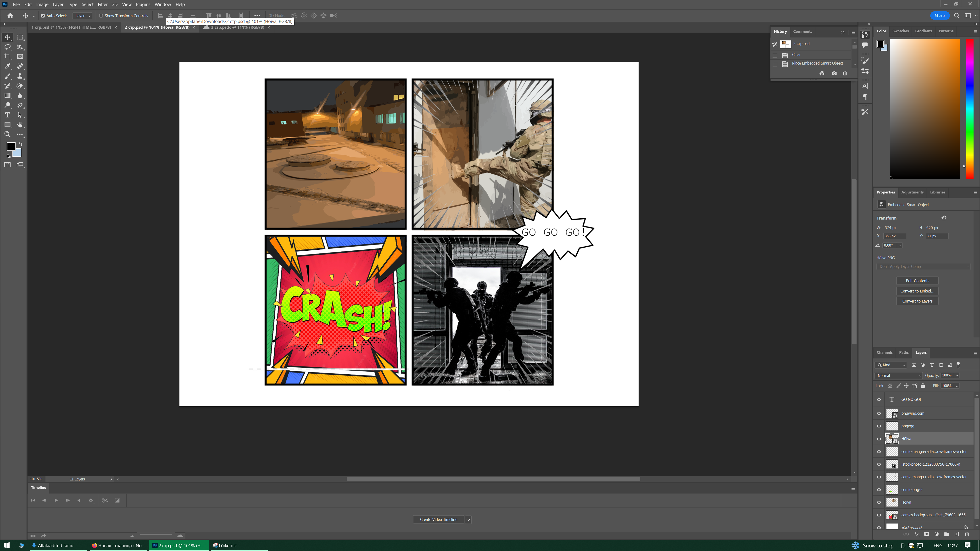Toggle lock all icon in Layers panel
980x551 pixels.
923,386
